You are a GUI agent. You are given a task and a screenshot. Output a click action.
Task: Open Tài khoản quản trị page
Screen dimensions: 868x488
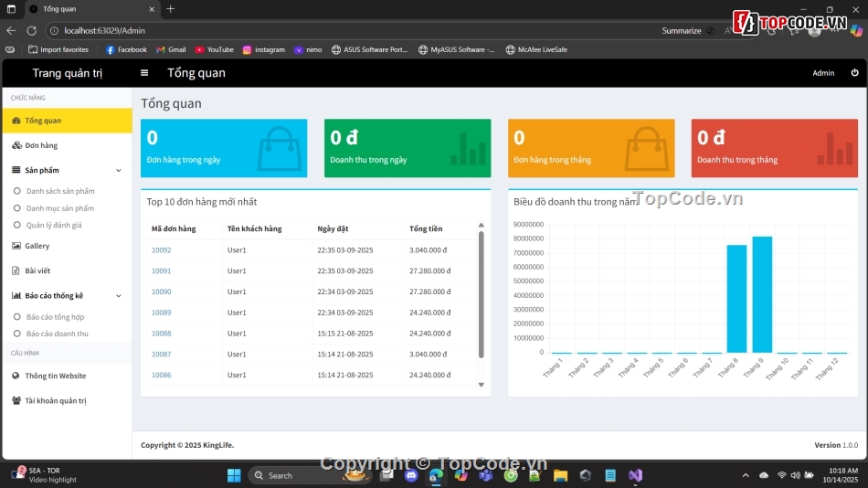coord(55,400)
